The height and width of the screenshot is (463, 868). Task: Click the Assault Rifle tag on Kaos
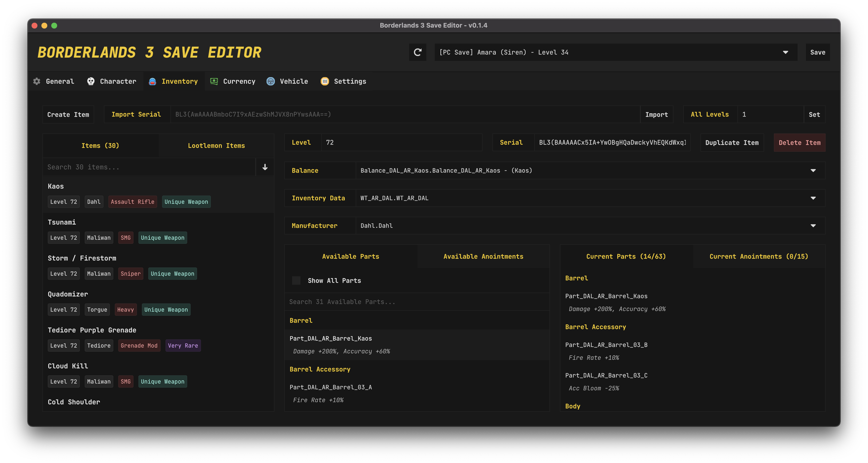[133, 201]
